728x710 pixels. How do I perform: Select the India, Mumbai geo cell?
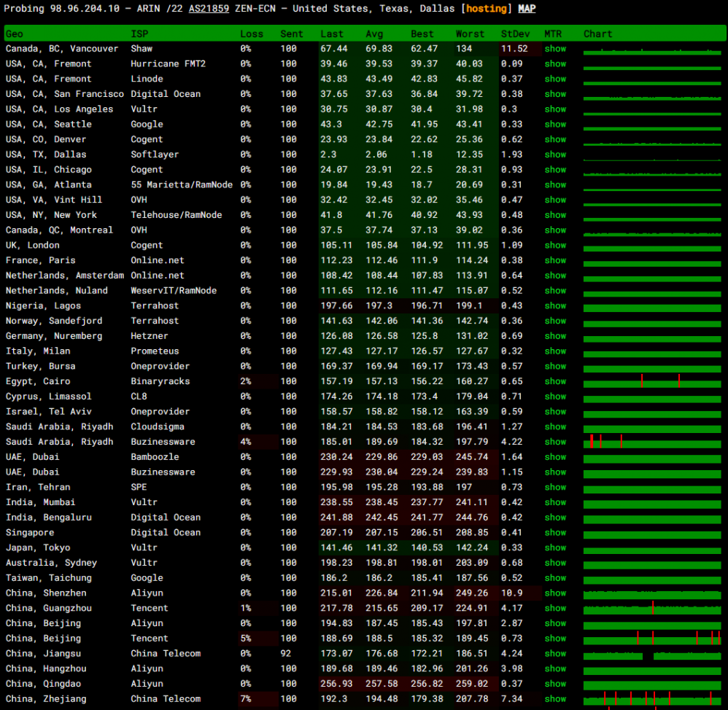click(40, 502)
